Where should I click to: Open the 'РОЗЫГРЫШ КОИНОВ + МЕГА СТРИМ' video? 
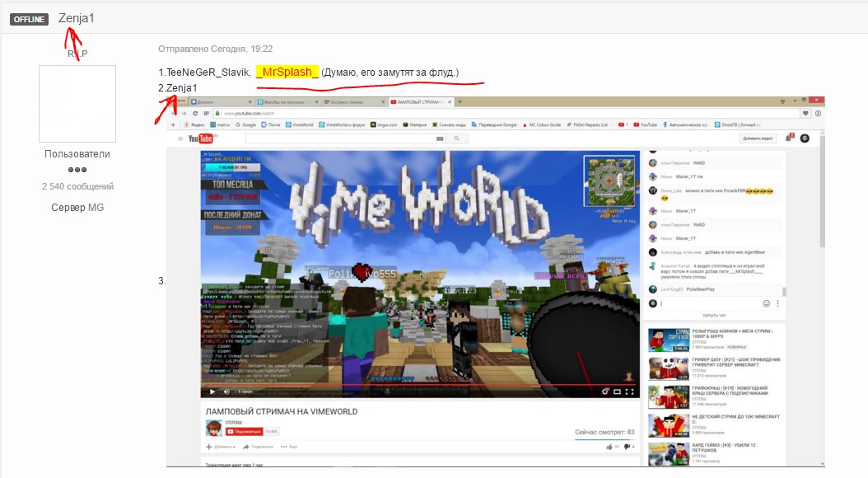(714, 340)
